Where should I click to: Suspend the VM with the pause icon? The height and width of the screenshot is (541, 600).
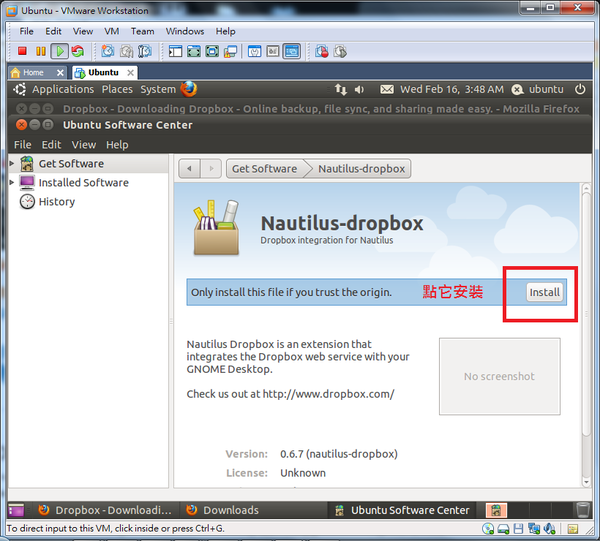(x=41, y=51)
